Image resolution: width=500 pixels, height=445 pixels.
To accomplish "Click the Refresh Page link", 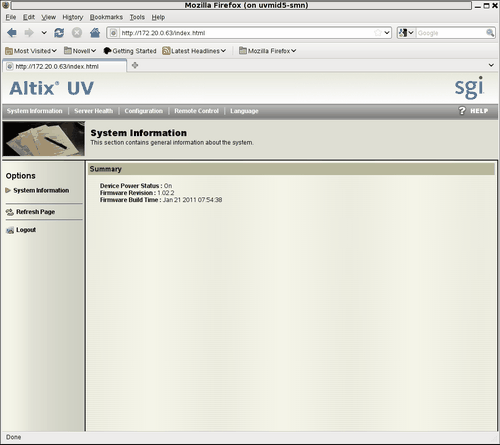I will pos(36,212).
